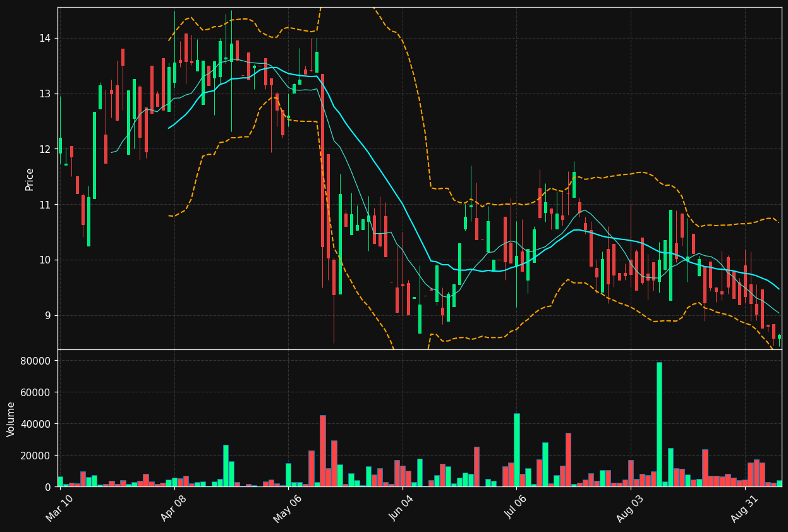Click the Apr 08 date label

click(174, 509)
